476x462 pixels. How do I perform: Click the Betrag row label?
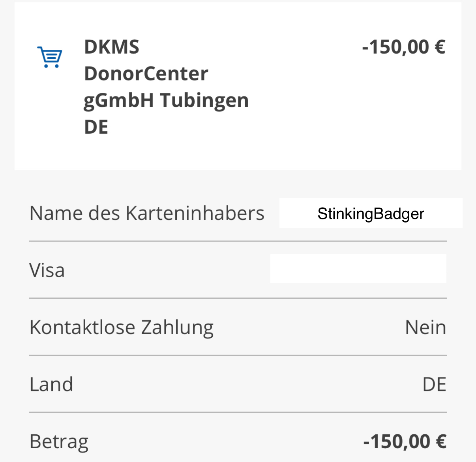coord(59,441)
